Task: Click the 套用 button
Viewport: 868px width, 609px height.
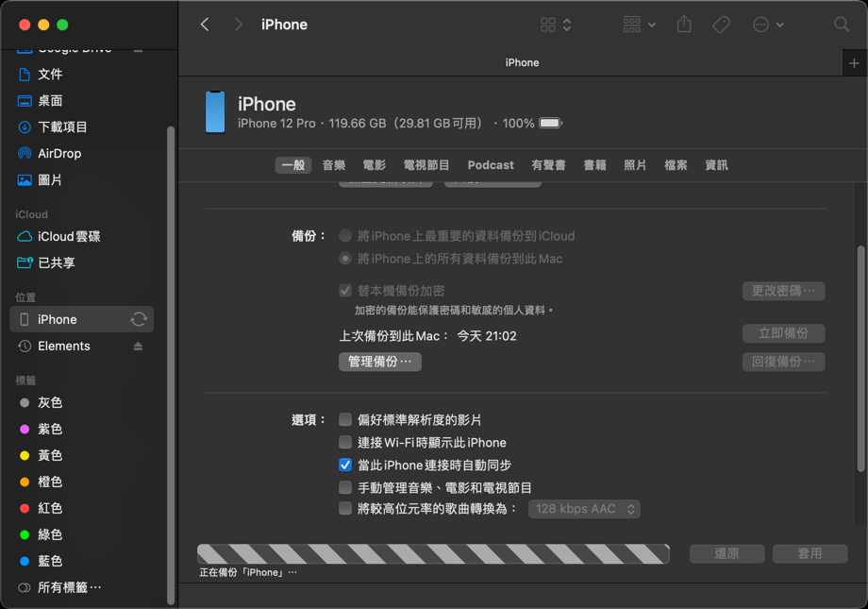Action: (810, 553)
